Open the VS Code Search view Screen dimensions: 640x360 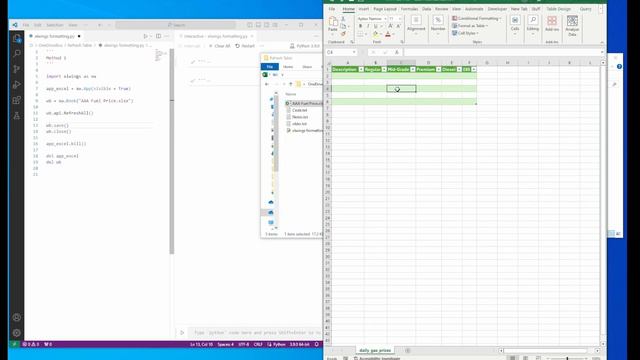[17, 53]
